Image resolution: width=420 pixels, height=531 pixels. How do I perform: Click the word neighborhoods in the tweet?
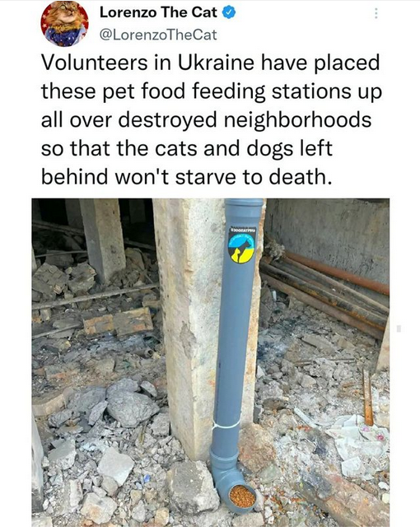tap(296, 120)
